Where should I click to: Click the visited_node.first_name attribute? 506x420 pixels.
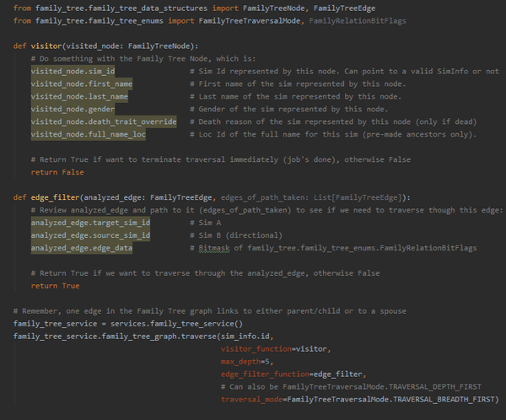click(x=80, y=84)
